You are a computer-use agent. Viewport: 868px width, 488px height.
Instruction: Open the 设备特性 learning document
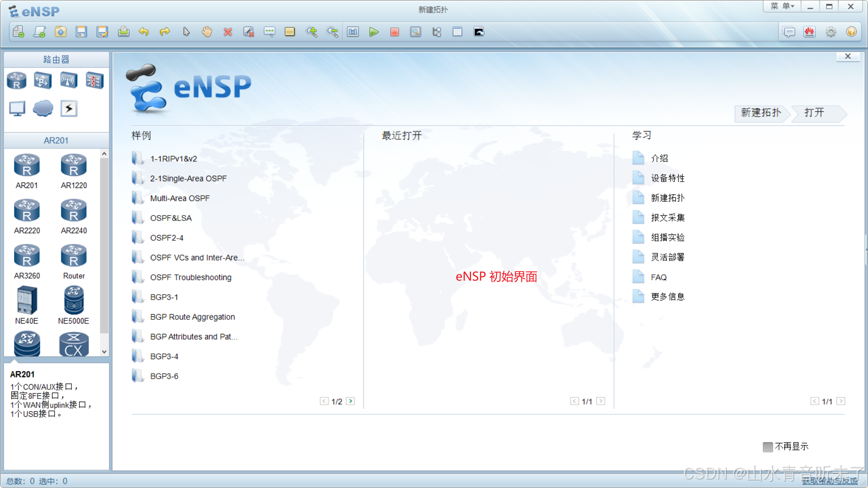[668, 178]
